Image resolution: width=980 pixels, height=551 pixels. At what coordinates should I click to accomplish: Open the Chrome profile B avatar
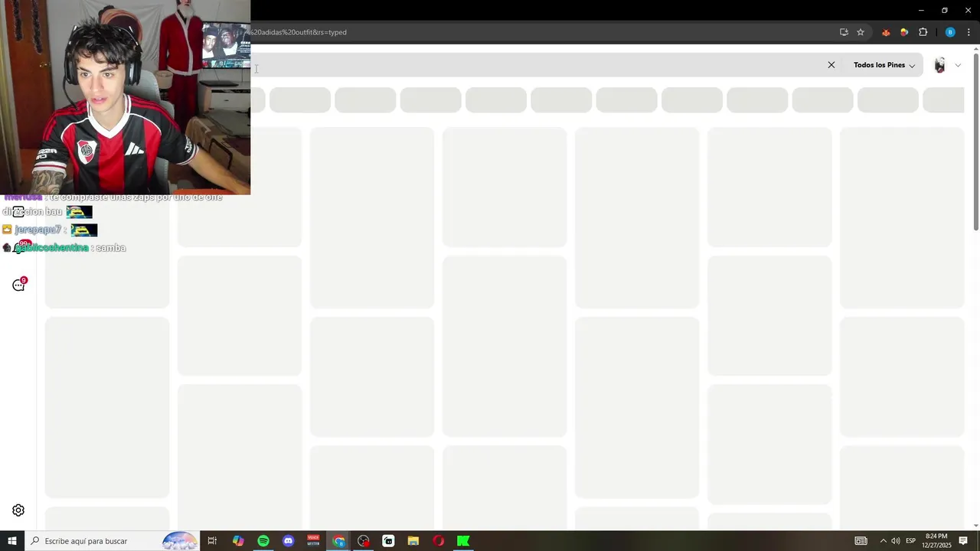point(950,32)
